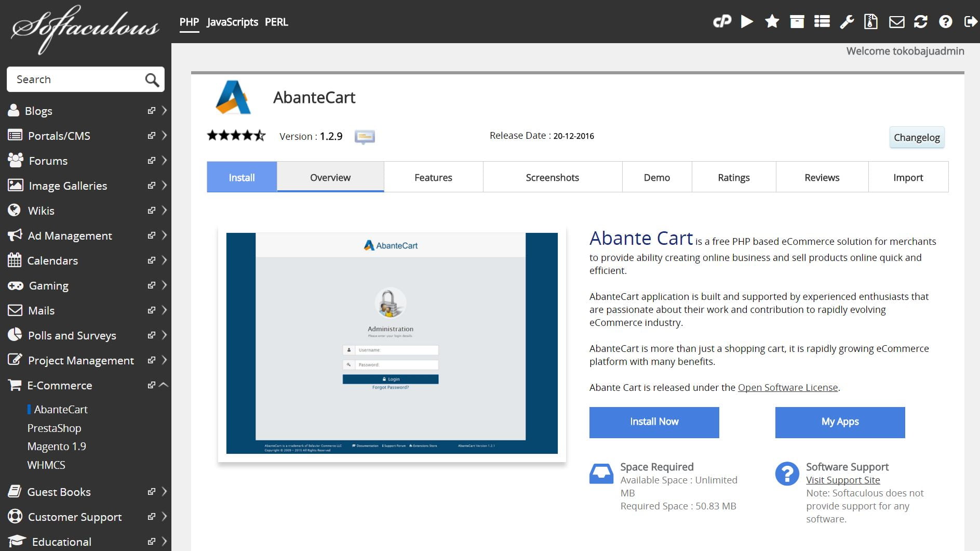Viewport: 980px width, 551px height.
Task: Expand the Forums category chevron
Action: pos(164,160)
